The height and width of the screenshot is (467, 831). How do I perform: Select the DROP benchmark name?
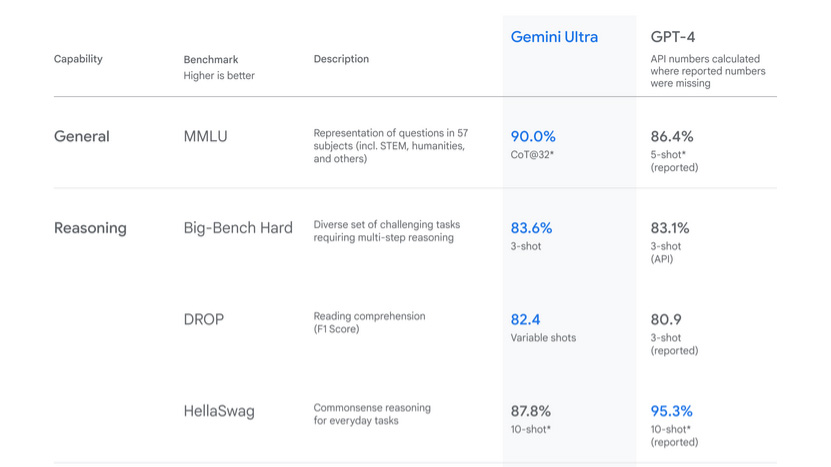click(204, 319)
